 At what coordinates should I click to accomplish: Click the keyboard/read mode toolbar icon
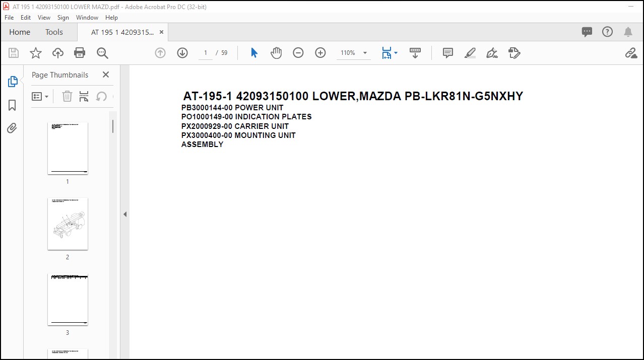click(x=415, y=53)
